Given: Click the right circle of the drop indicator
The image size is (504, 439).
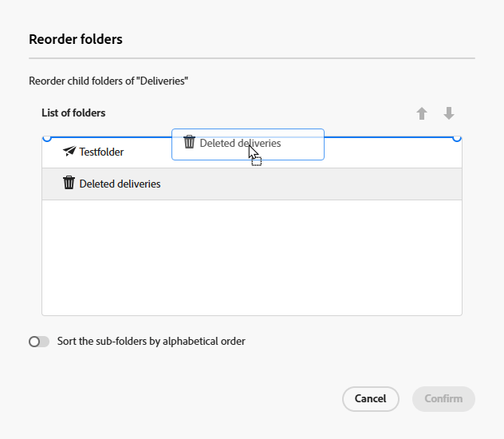Looking at the screenshot, I should (x=457, y=138).
